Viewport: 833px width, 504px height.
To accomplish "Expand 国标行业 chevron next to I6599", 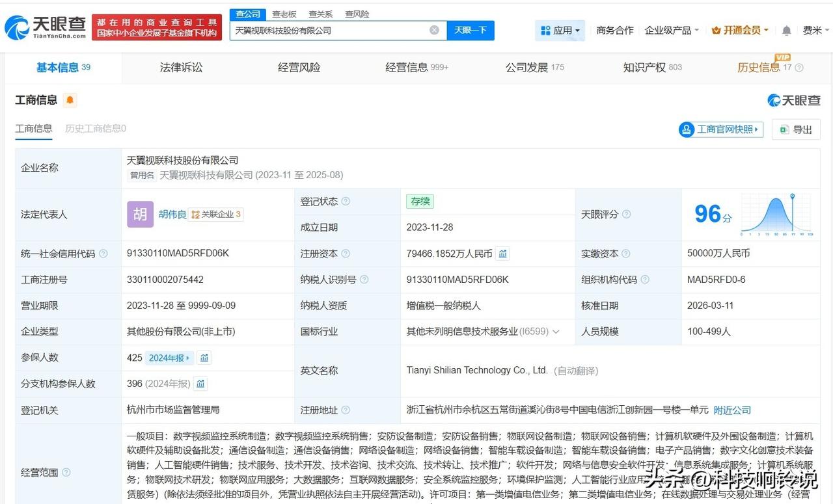I will (x=556, y=332).
